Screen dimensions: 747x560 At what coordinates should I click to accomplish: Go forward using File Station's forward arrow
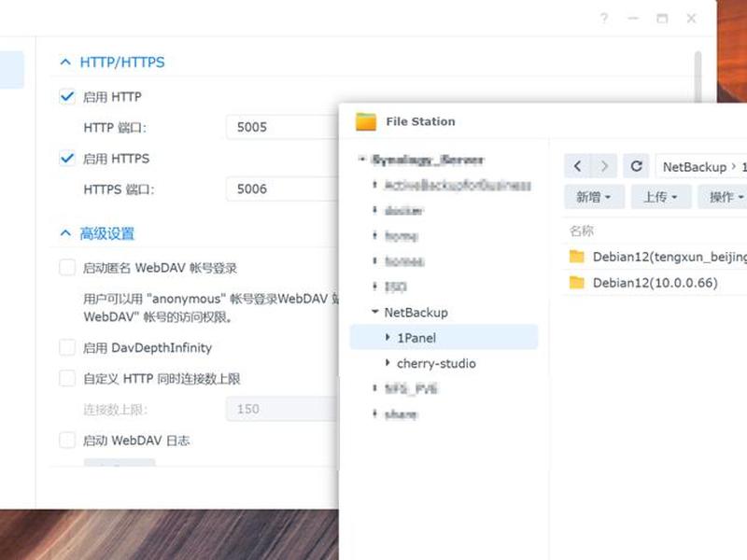tap(604, 166)
